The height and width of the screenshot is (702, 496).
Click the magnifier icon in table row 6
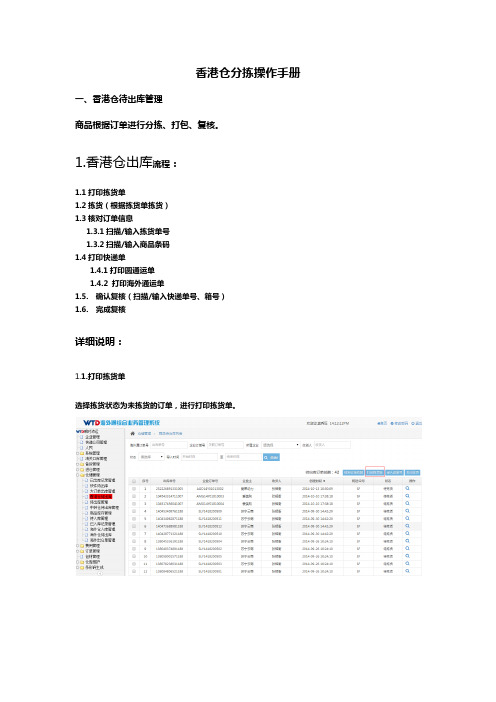pyautogui.click(x=407, y=526)
